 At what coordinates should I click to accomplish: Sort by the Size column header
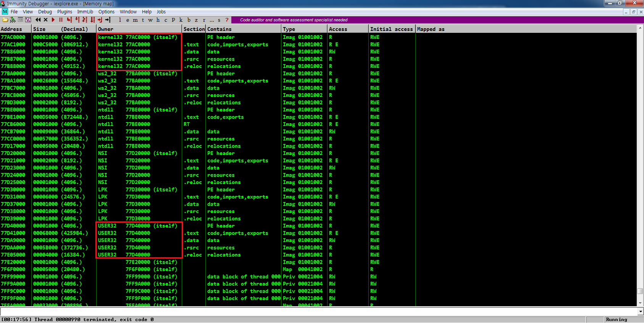(x=65, y=29)
